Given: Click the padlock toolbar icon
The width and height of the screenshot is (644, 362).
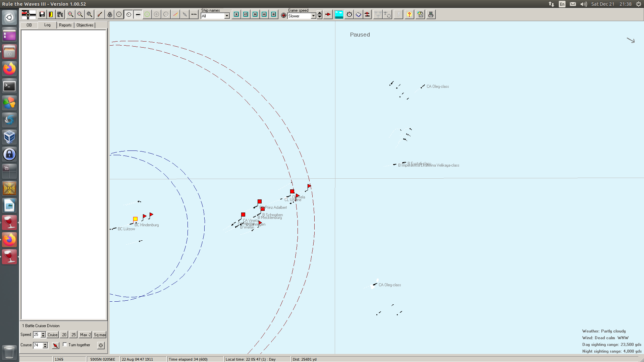Looking at the screenshot, I should pos(110,14).
